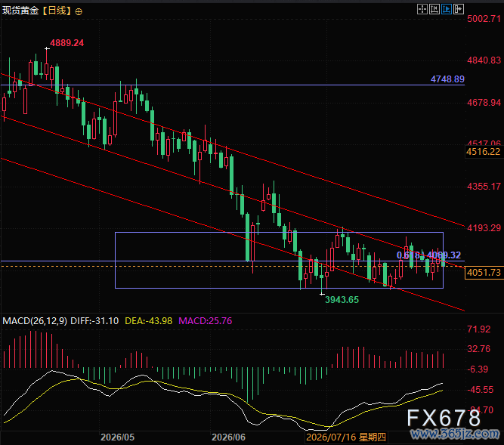
Task: Select the 2026/07/16 星期四 date marker
Action: point(346,437)
